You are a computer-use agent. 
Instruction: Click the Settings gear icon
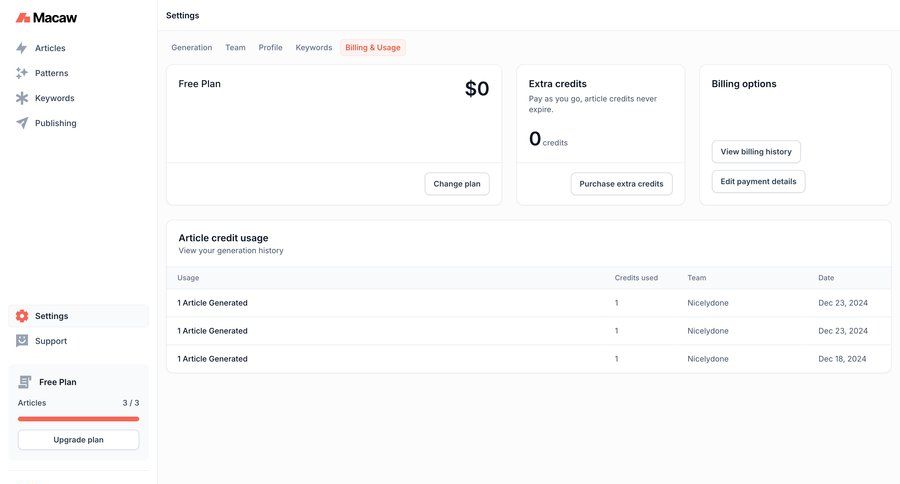[x=22, y=316]
